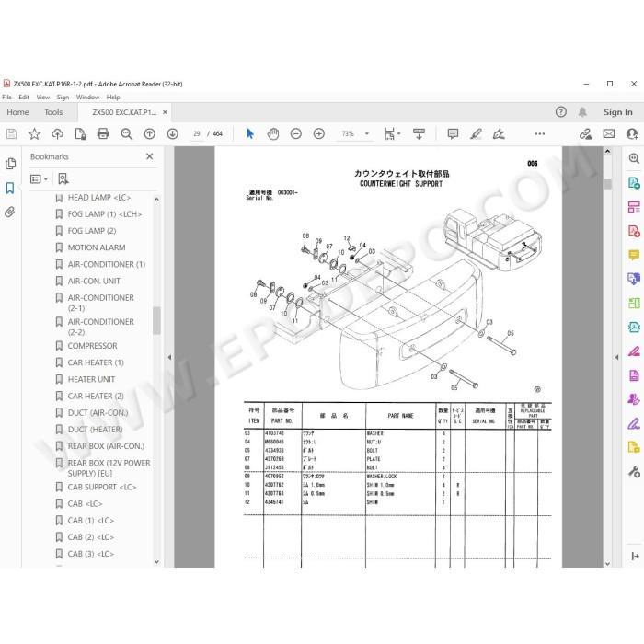Click the document vertical scrollbar thumb
Image resolution: width=644 pixels, height=644 pixels.
[x=607, y=184]
